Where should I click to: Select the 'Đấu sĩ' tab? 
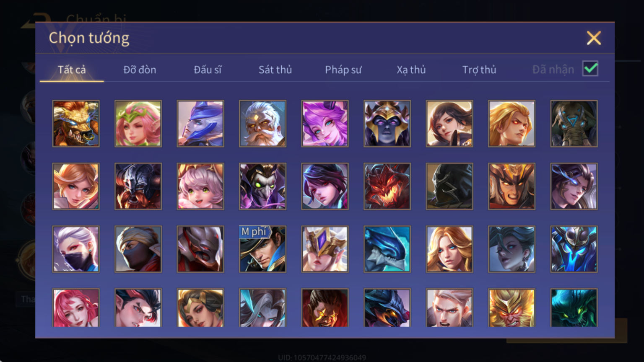pos(208,70)
